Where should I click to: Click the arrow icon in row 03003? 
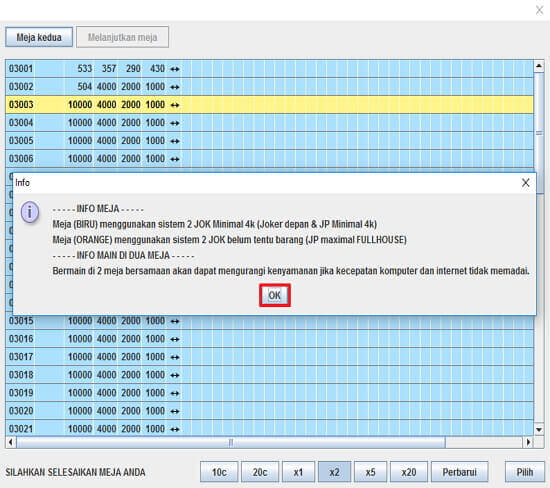pos(175,105)
